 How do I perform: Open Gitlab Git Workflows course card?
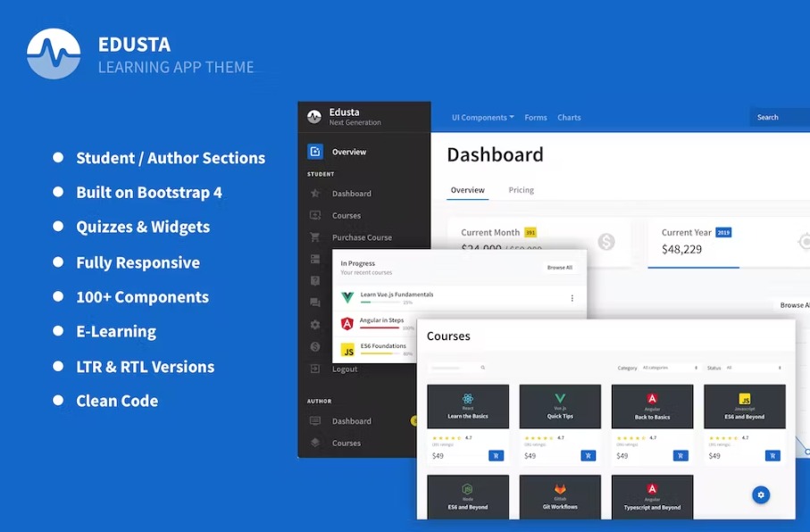point(560,497)
